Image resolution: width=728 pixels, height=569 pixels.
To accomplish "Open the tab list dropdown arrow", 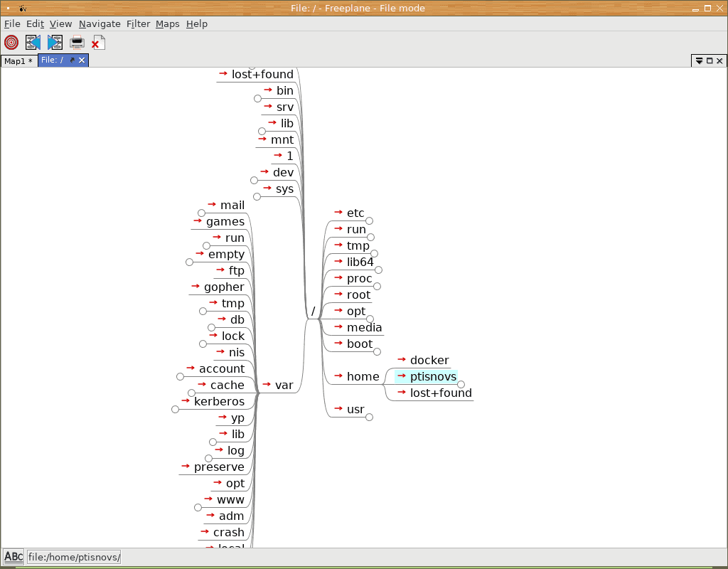I will coord(699,61).
